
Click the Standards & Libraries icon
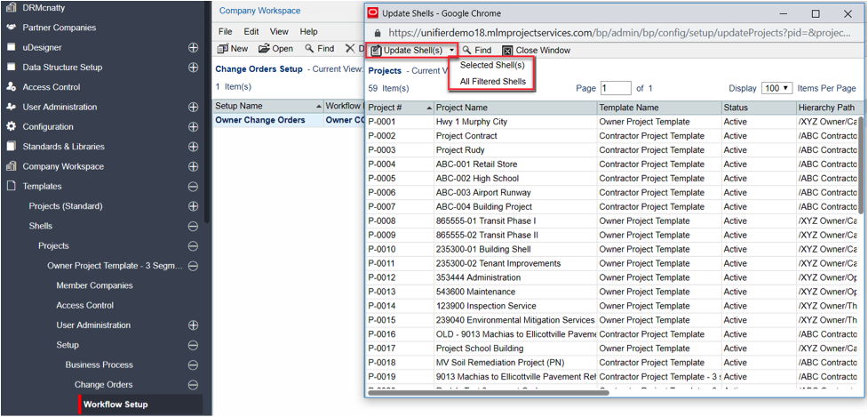11,146
